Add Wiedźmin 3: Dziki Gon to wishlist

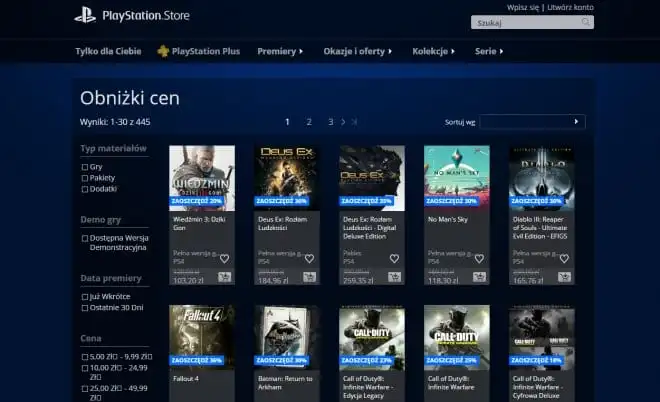tap(224, 258)
